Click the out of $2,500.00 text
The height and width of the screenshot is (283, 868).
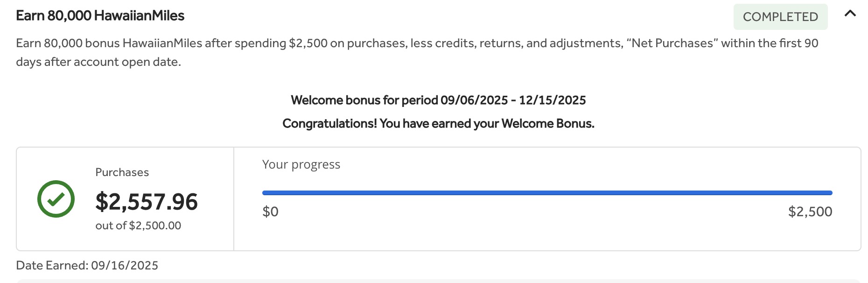pyautogui.click(x=138, y=226)
